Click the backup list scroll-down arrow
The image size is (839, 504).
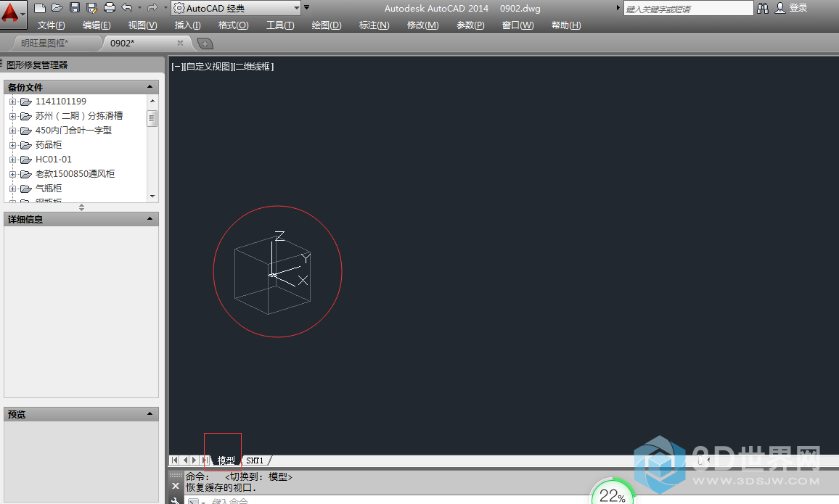(152, 196)
